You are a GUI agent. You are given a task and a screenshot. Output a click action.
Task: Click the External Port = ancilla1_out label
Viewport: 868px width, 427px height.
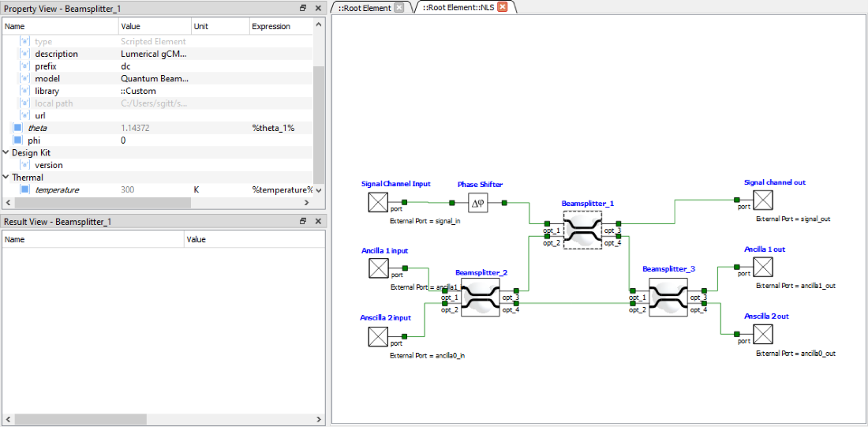[795, 286]
